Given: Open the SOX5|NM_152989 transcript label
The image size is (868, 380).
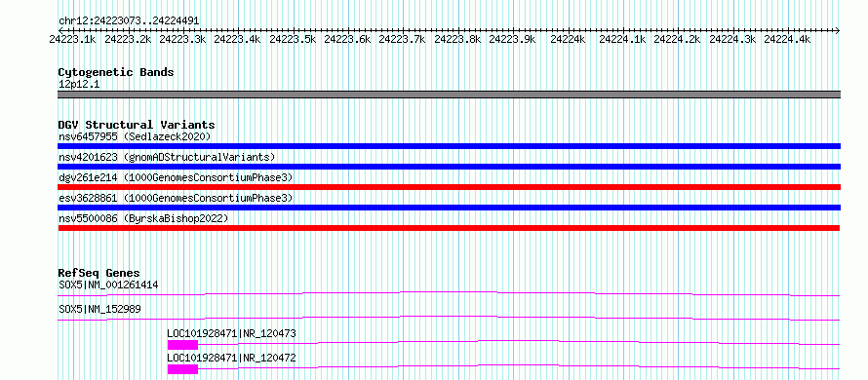Looking at the screenshot, I should click(99, 309).
